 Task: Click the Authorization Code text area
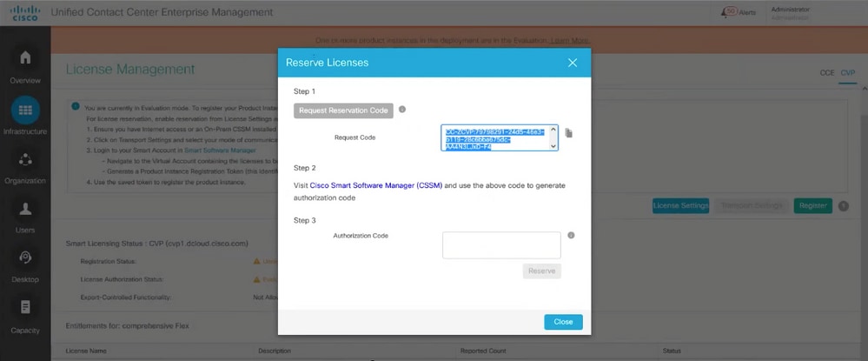click(x=501, y=245)
